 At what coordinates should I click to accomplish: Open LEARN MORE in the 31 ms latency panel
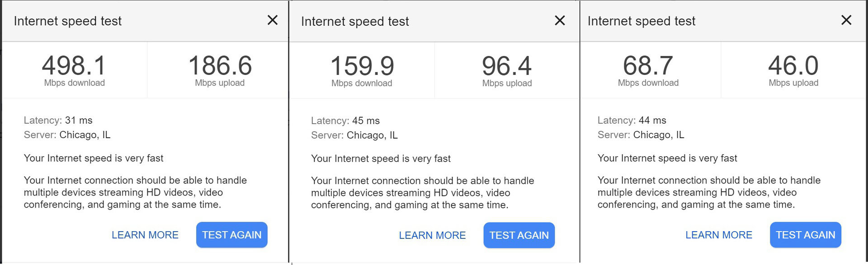tap(145, 235)
